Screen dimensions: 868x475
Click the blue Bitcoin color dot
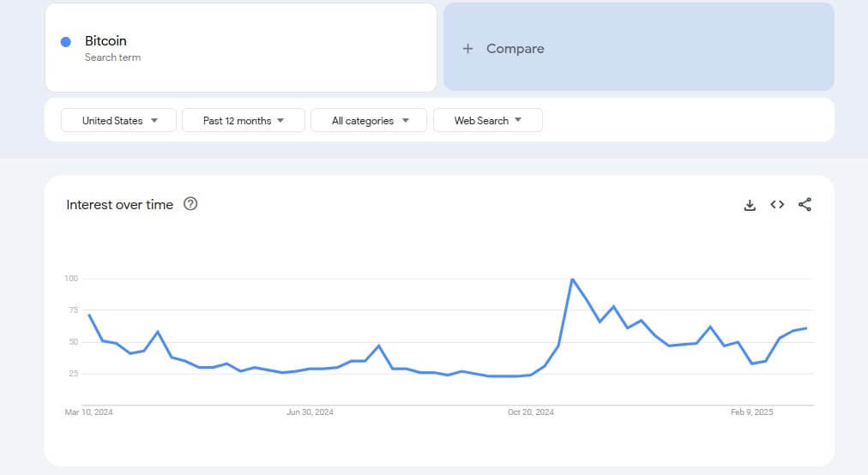66,42
